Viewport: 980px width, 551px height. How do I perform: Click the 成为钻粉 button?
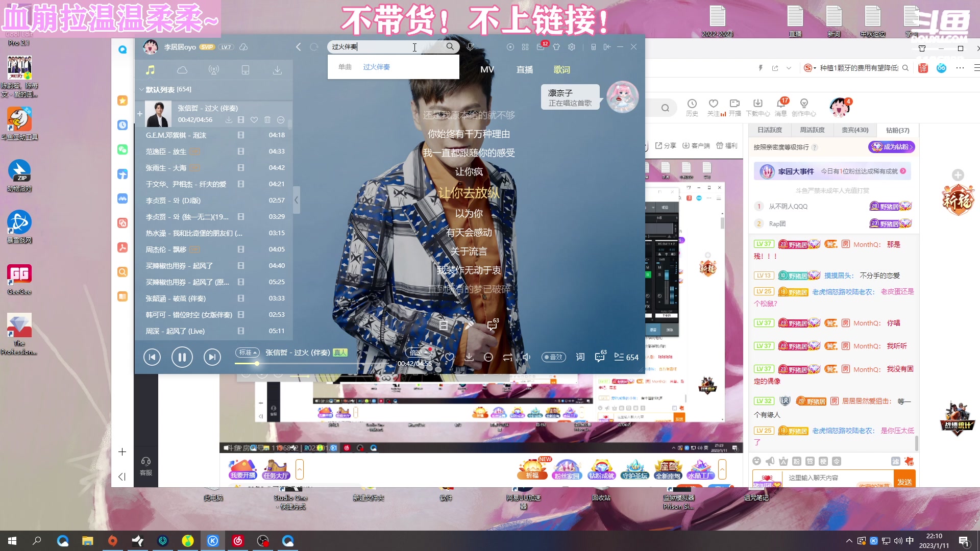click(x=892, y=147)
